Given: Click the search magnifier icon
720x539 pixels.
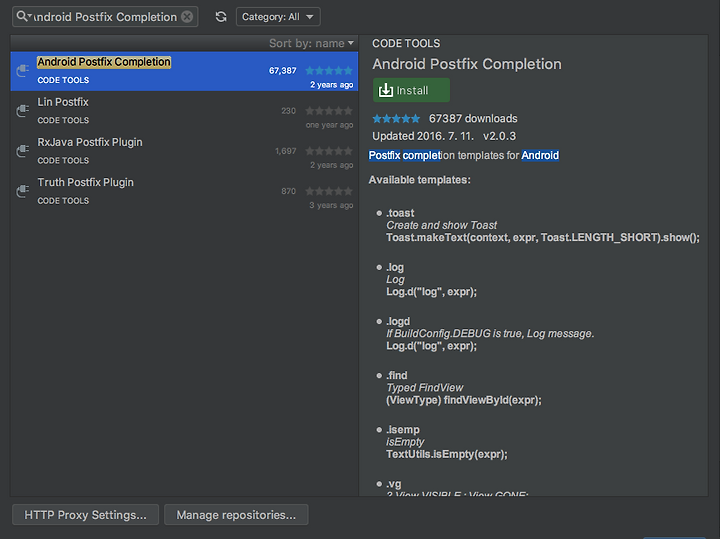Looking at the screenshot, I should tap(22, 17).
